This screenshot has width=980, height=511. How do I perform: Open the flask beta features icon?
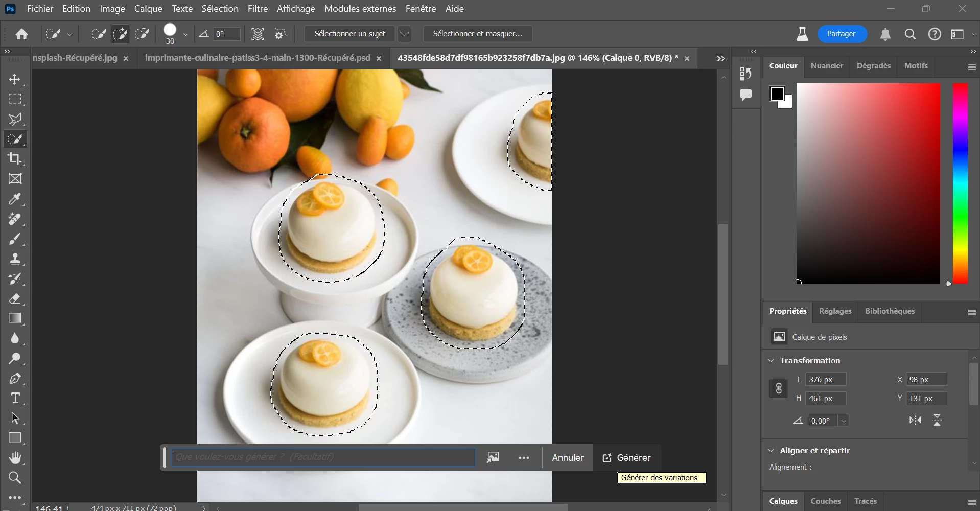click(802, 34)
